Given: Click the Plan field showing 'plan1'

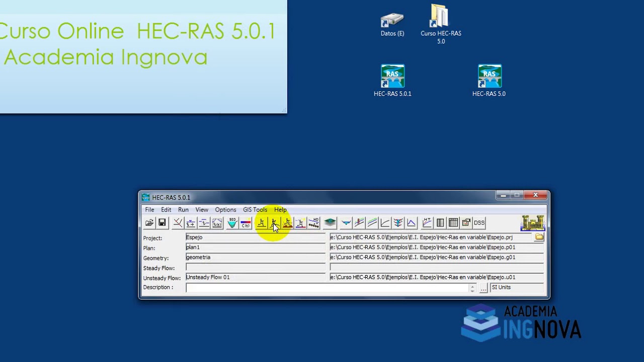Looking at the screenshot, I should pyautogui.click(x=256, y=247).
